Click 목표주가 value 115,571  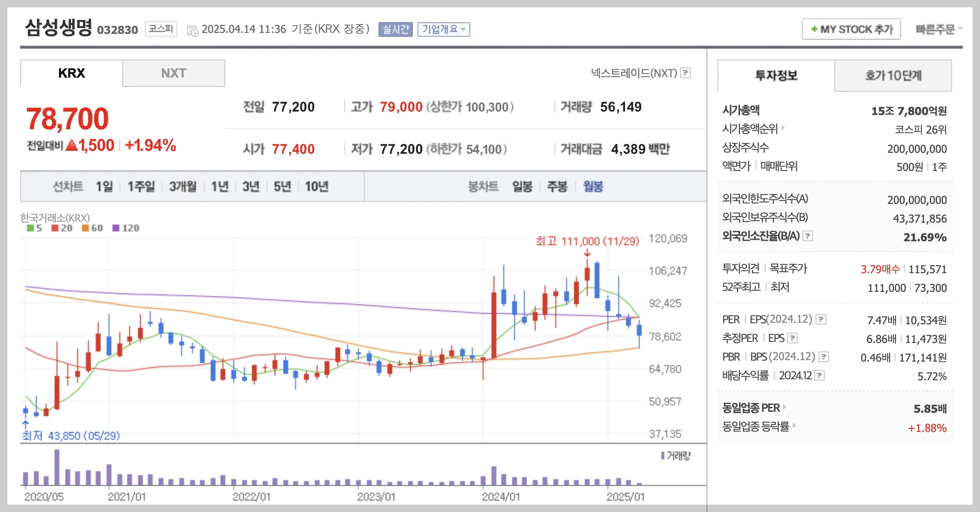pos(927,269)
